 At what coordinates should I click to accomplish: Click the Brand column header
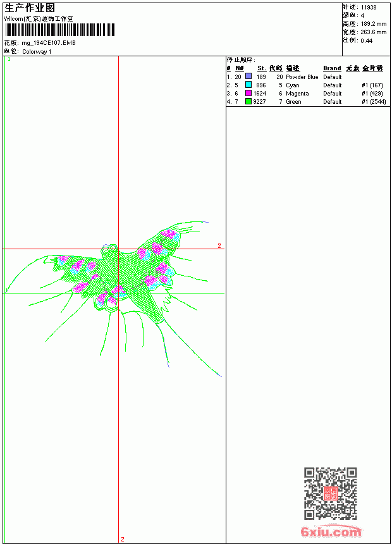pyautogui.click(x=332, y=68)
